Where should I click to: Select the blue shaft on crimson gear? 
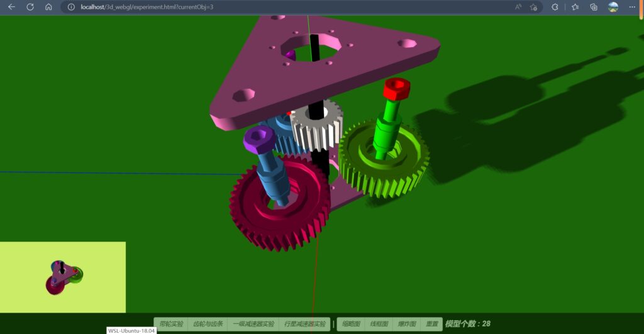273,181
